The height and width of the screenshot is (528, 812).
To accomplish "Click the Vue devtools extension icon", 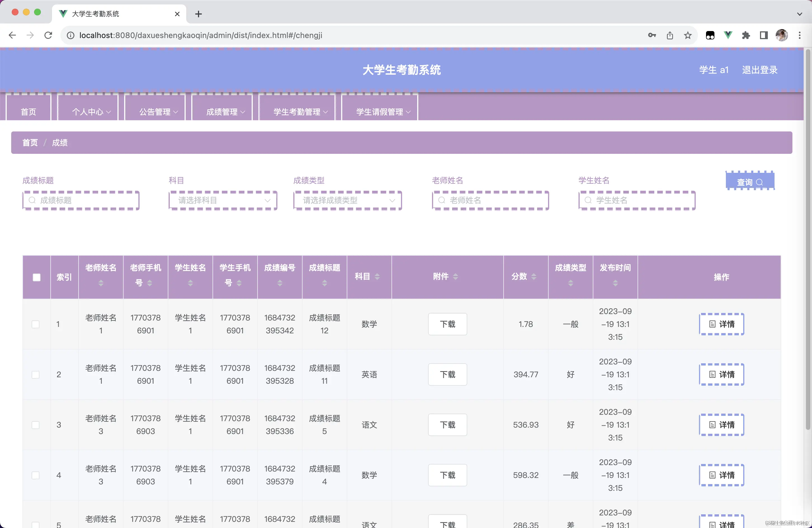I will pos(728,35).
